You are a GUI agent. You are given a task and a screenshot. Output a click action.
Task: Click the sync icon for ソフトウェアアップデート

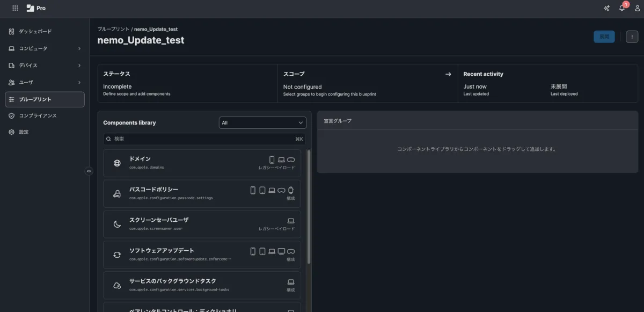click(x=117, y=255)
